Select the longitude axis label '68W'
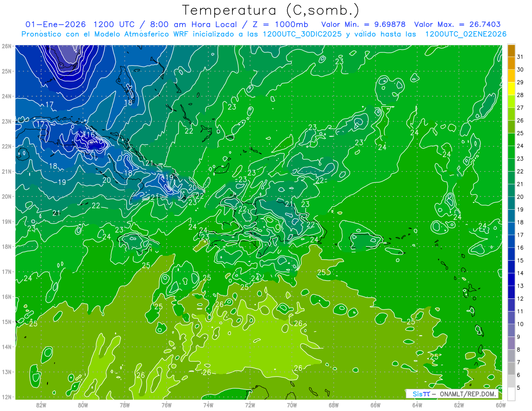The height and width of the screenshot is (411, 532). 333,405
